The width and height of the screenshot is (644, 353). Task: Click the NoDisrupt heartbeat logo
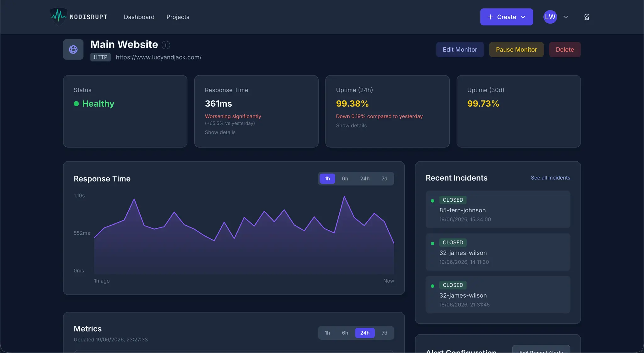59,16
